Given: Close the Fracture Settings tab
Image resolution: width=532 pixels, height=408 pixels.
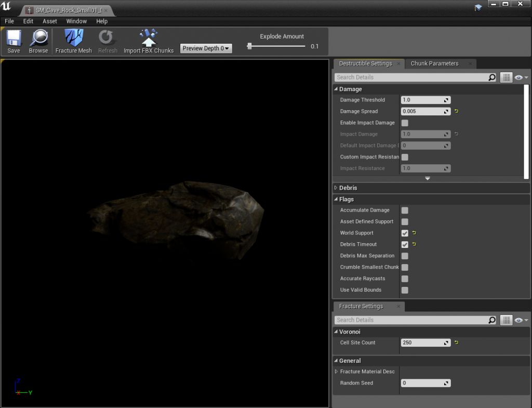Looking at the screenshot, I should coord(398,306).
